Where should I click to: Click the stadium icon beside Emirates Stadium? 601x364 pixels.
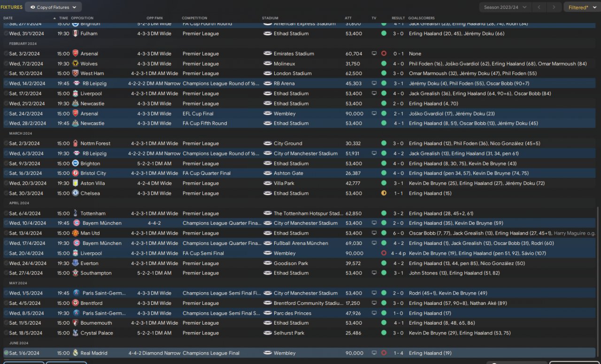268,53
